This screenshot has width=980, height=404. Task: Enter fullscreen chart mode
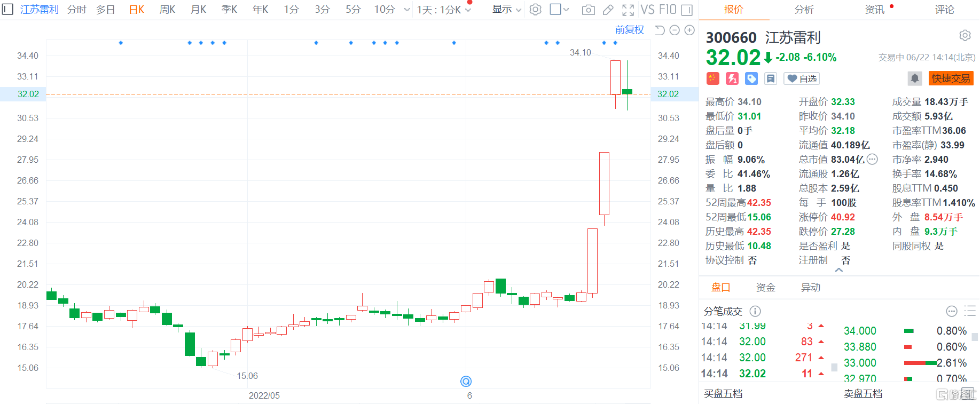(x=629, y=10)
